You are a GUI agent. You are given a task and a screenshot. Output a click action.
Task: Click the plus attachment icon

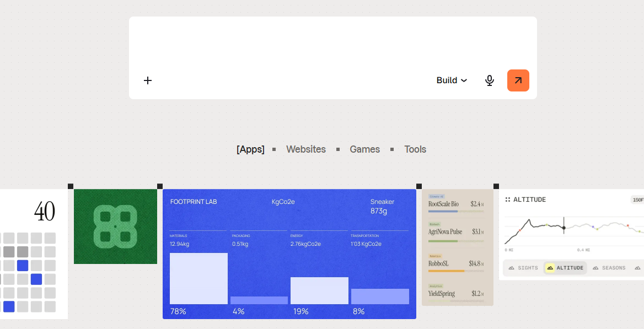[x=148, y=80]
